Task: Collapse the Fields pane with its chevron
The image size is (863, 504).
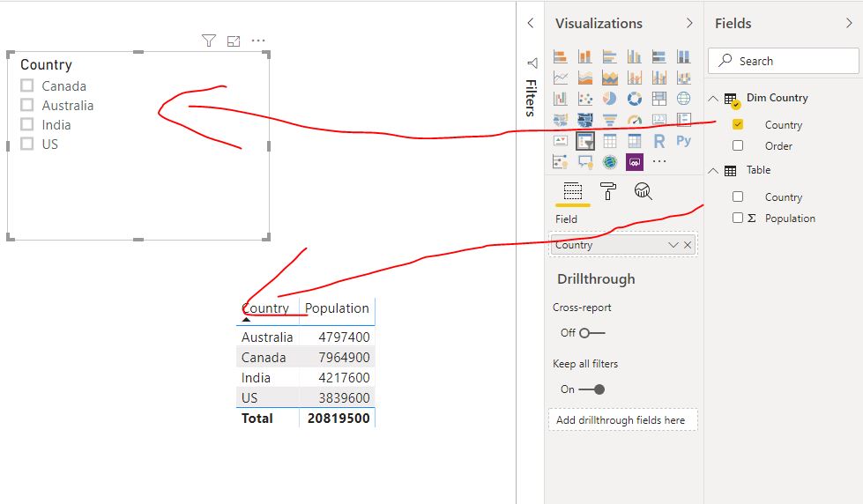Action: pyautogui.click(x=849, y=23)
